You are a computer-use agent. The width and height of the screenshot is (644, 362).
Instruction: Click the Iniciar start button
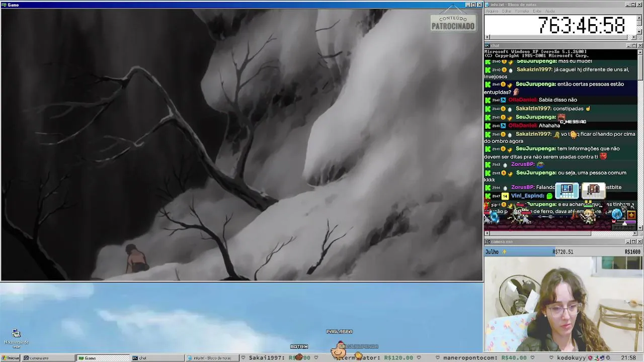[x=10, y=358]
